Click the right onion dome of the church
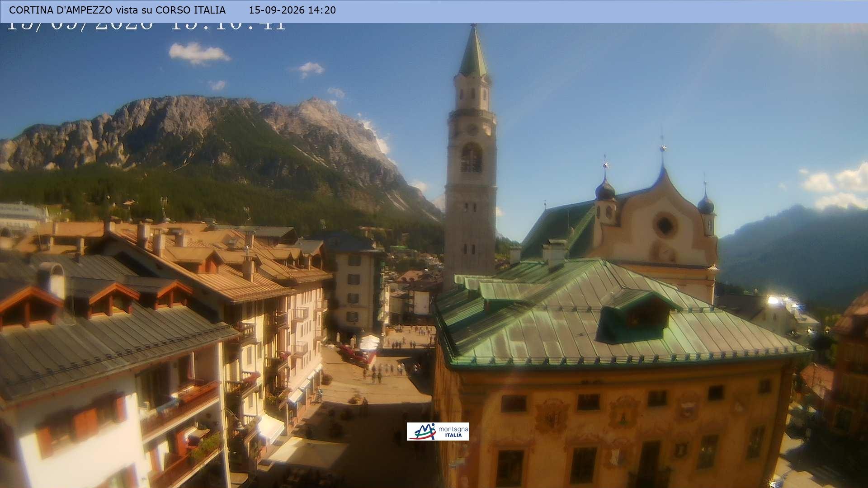This screenshot has height=488, width=868. click(x=706, y=204)
